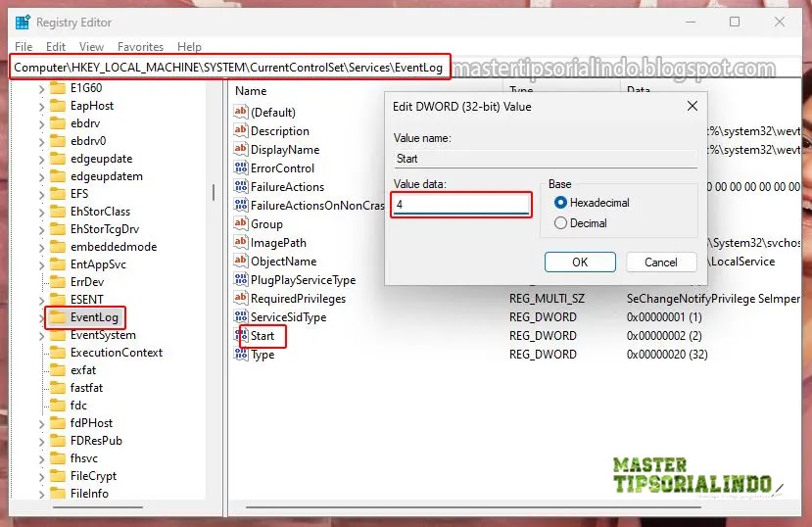Open the Help menu

pyautogui.click(x=189, y=47)
